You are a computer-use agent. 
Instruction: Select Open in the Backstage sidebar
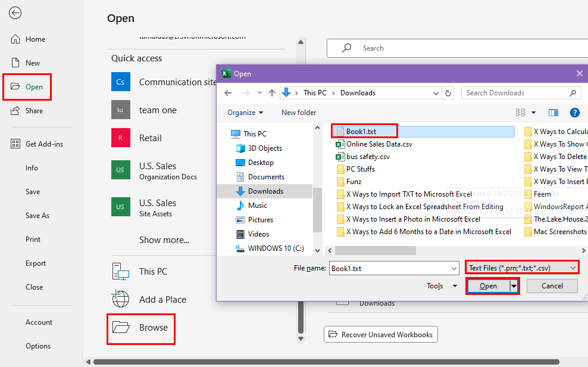pyautogui.click(x=27, y=86)
